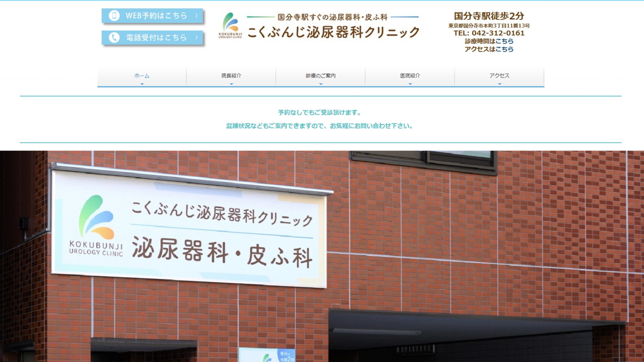Click the smartphone icon on WEB予約 button

[114, 15]
